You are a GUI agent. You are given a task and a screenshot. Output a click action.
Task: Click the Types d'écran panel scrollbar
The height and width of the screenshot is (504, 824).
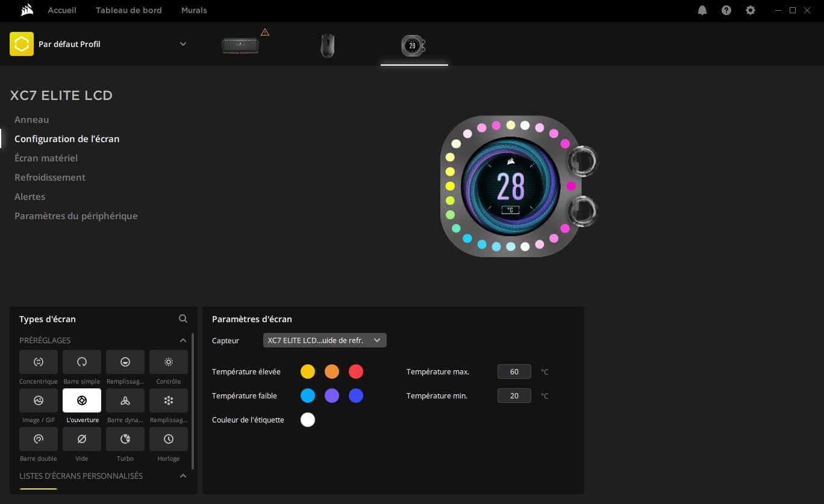coord(193,401)
